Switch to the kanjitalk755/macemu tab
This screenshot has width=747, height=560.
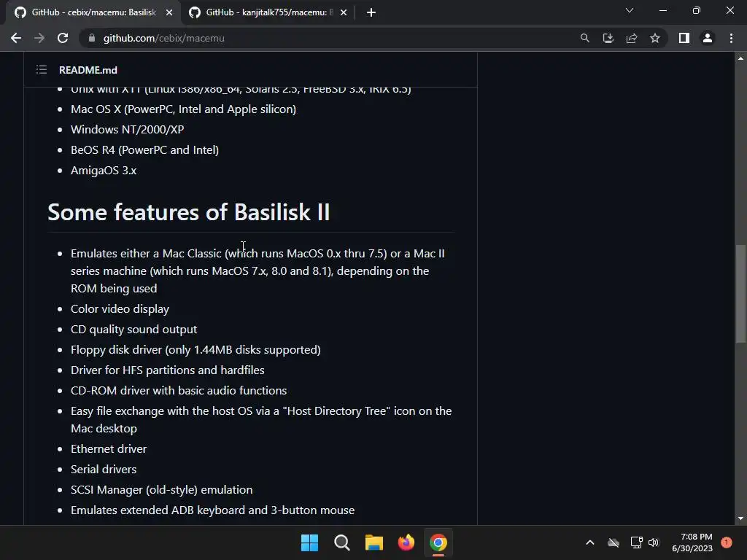pyautogui.click(x=268, y=12)
